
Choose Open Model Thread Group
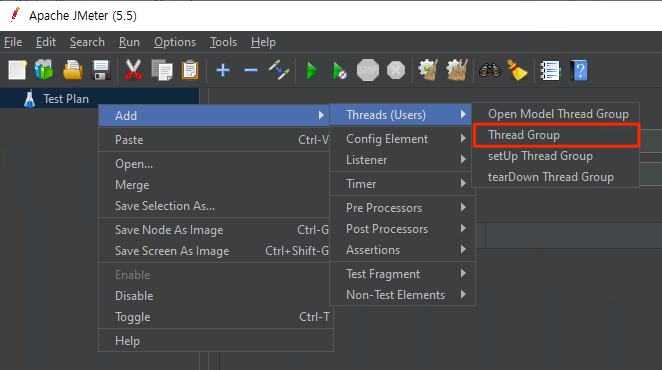click(556, 114)
